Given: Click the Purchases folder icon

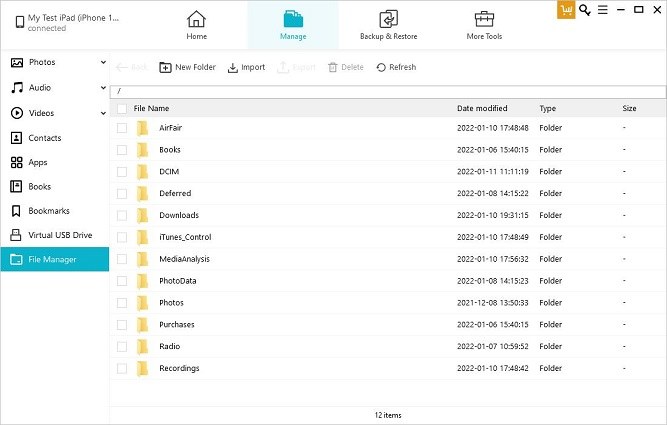Looking at the screenshot, I should (143, 325).
